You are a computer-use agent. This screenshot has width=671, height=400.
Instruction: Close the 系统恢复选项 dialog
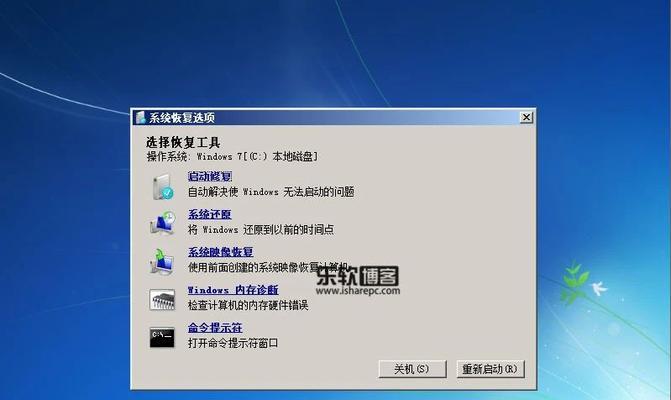(526, 117)
